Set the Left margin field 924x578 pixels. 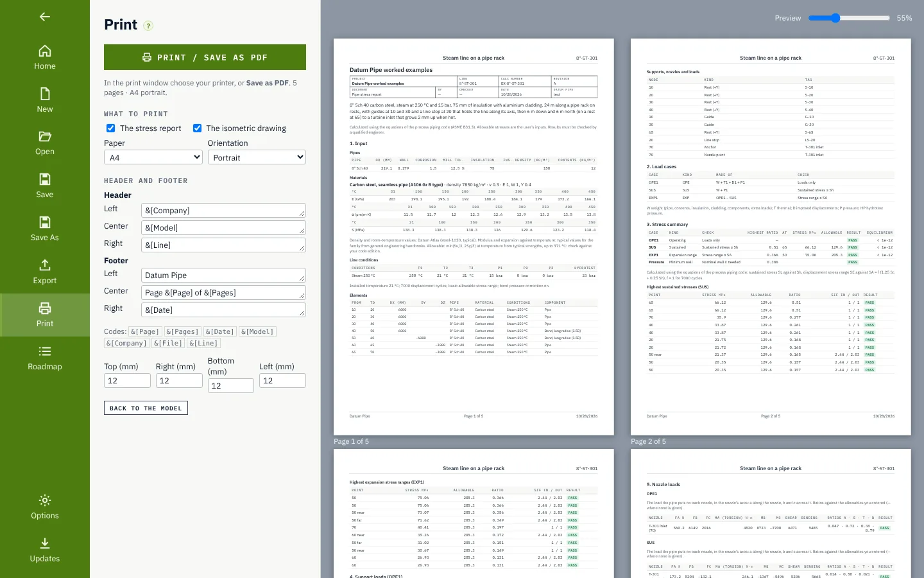[282, 381]
